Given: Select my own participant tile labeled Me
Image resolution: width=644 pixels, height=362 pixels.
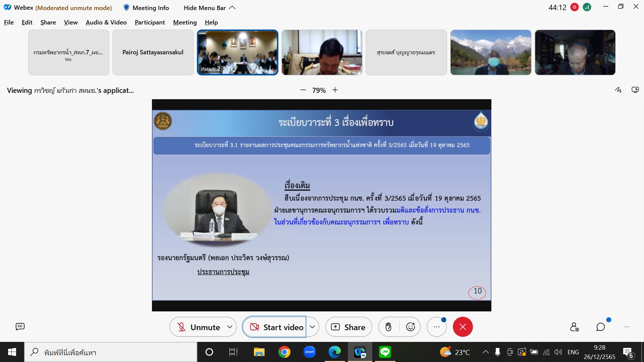Looking at the screenshot, I should pos(68,52).
